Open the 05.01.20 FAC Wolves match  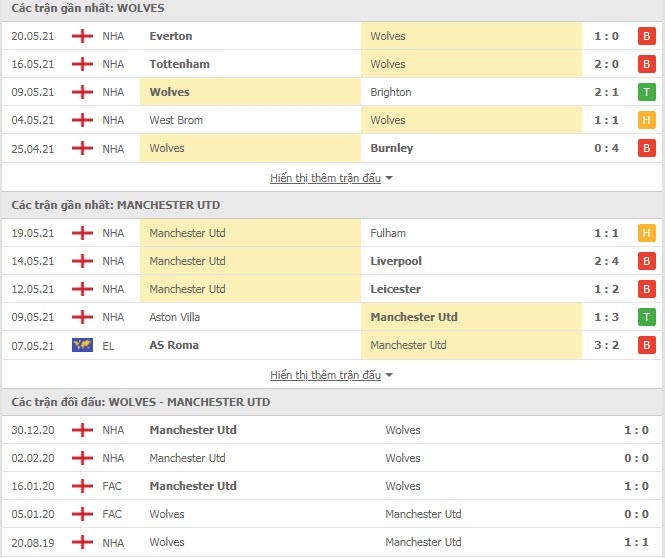coord(332,514)
